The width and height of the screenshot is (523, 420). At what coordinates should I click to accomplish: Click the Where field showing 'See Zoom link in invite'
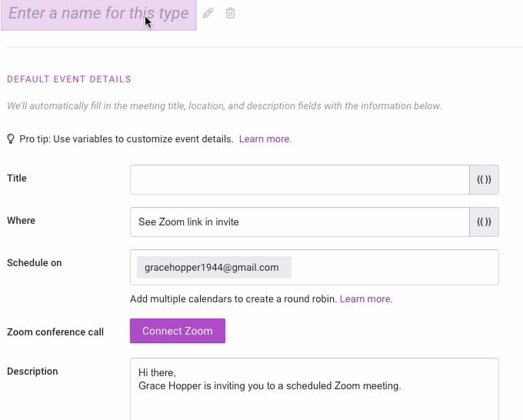(x=300, y=222)
